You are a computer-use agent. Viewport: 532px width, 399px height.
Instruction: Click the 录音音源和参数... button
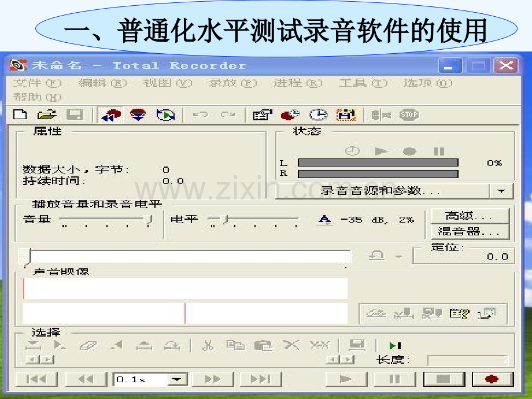tap(382, 191)
